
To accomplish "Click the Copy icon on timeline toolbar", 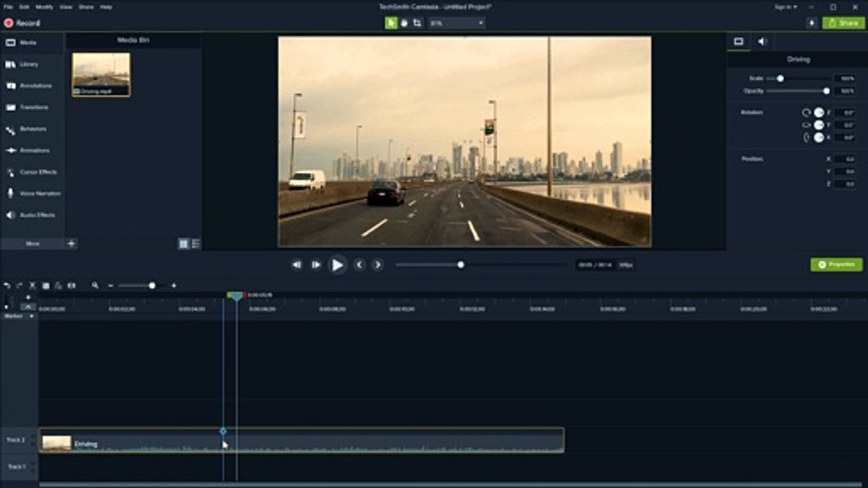I will (45, 286).
